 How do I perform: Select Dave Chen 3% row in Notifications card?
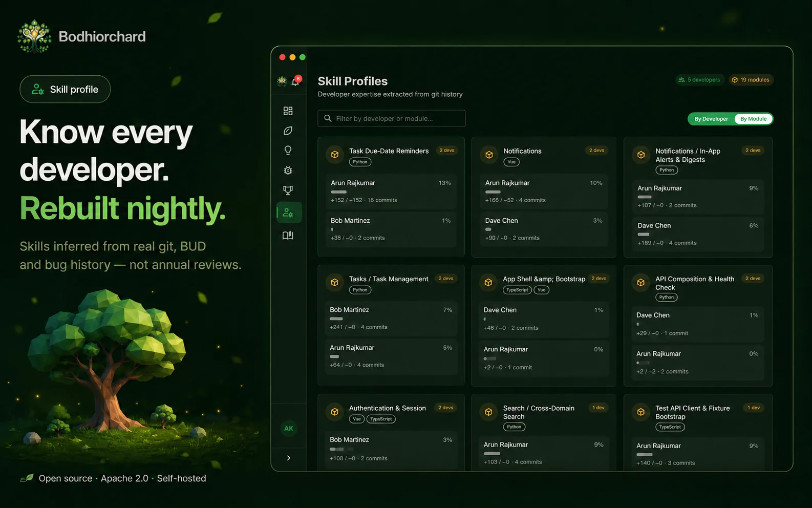(544, 229)
